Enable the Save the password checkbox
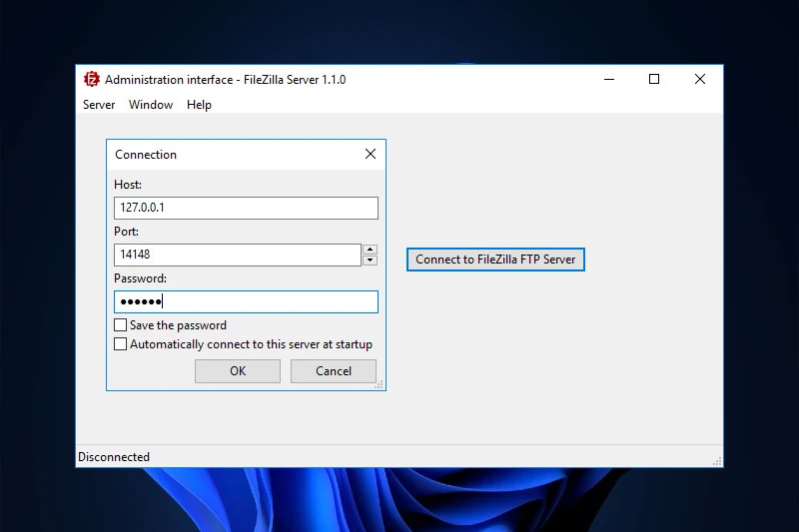Viewport: 799px width, 532px height. pos(121,325)
